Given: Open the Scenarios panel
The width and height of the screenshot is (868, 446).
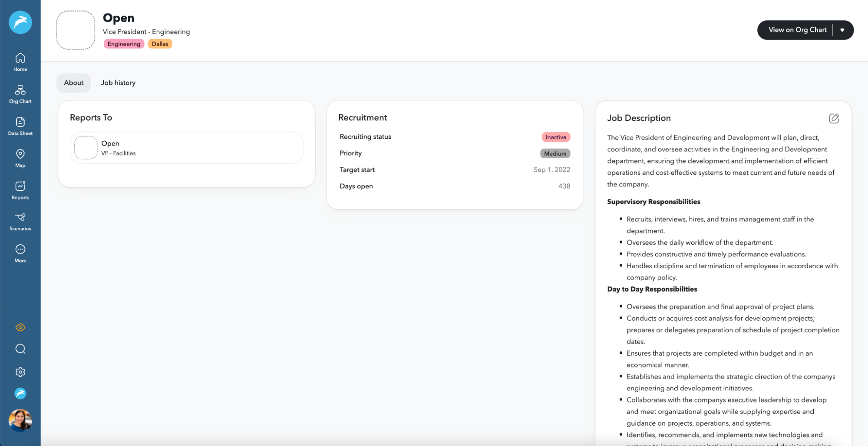Looking at the screenshot, I should click(20, 221).
